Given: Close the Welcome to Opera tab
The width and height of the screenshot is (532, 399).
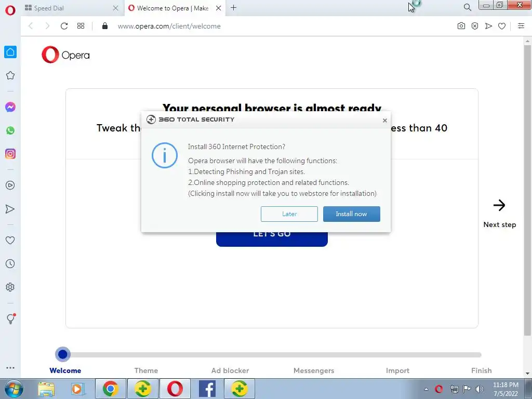Looking at the screenshot, I should [219, 8].
